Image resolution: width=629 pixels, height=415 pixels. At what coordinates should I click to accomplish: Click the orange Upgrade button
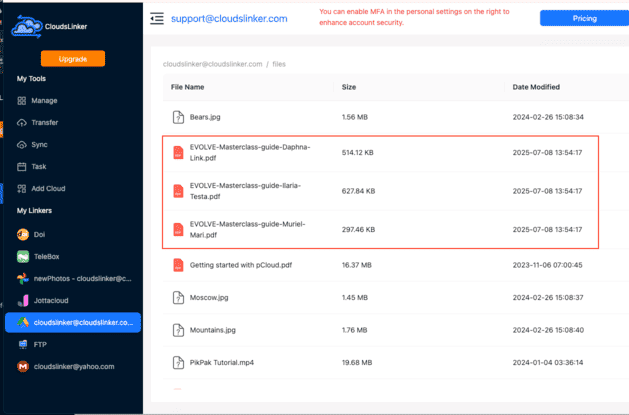click(73, 59)
